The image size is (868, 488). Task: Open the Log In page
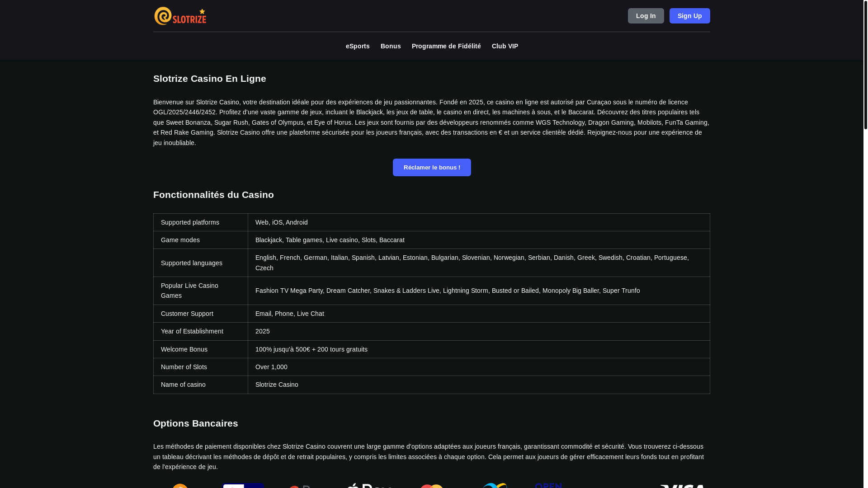pyautogui.click(x=646, y=16)
